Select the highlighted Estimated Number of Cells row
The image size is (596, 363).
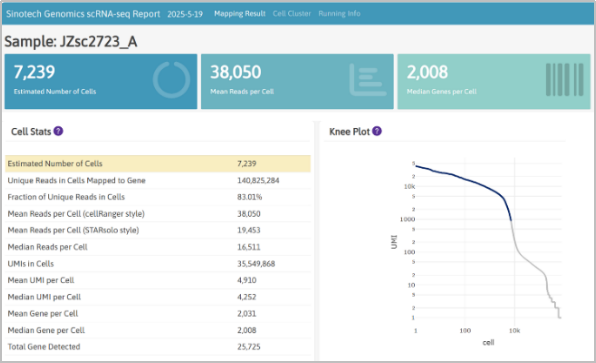158,163
